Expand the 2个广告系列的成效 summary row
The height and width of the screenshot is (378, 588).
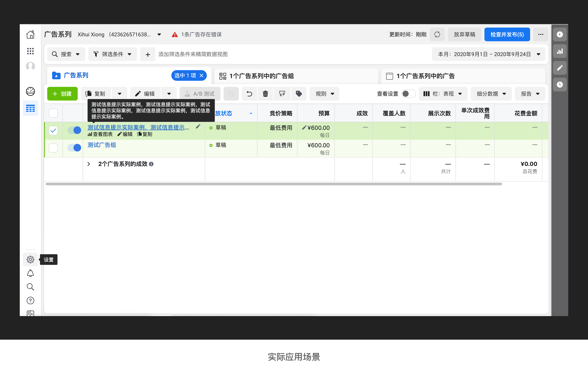pyautogui.click(x=89, y=164)
